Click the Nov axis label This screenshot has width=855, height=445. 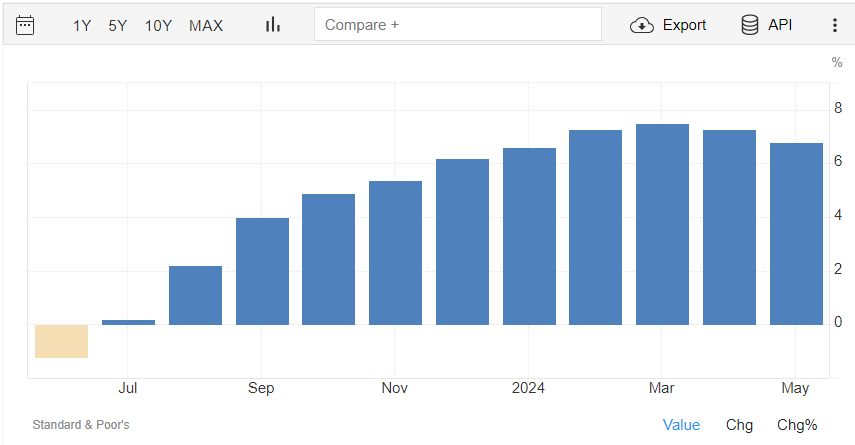(x=394, y=388)
